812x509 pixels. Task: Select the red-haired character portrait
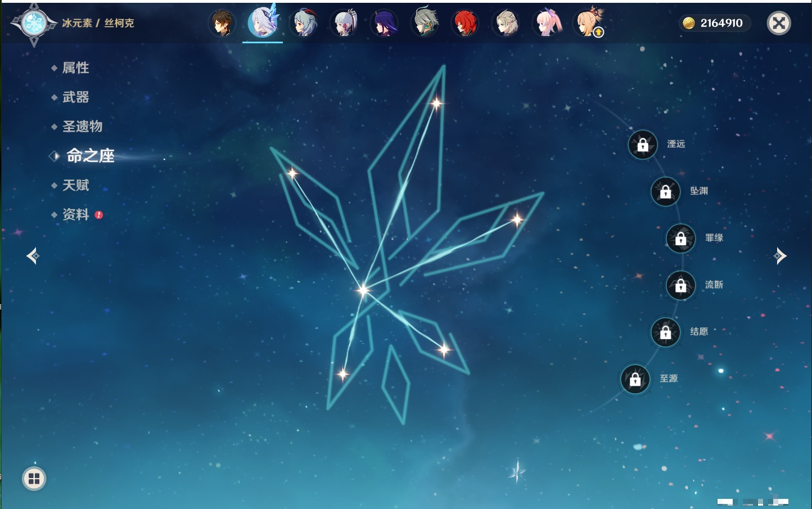[x=466, y=23]
